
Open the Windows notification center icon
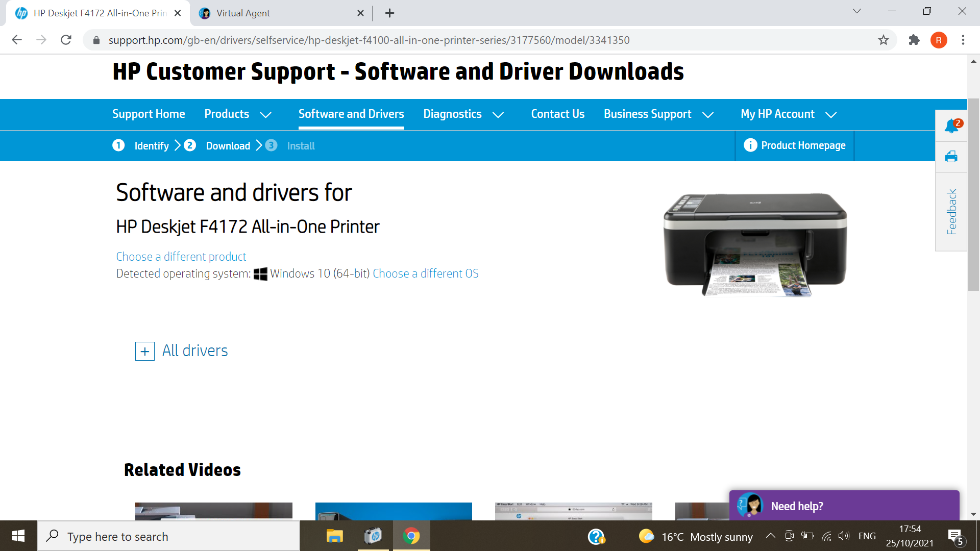[x=956, y=537]
